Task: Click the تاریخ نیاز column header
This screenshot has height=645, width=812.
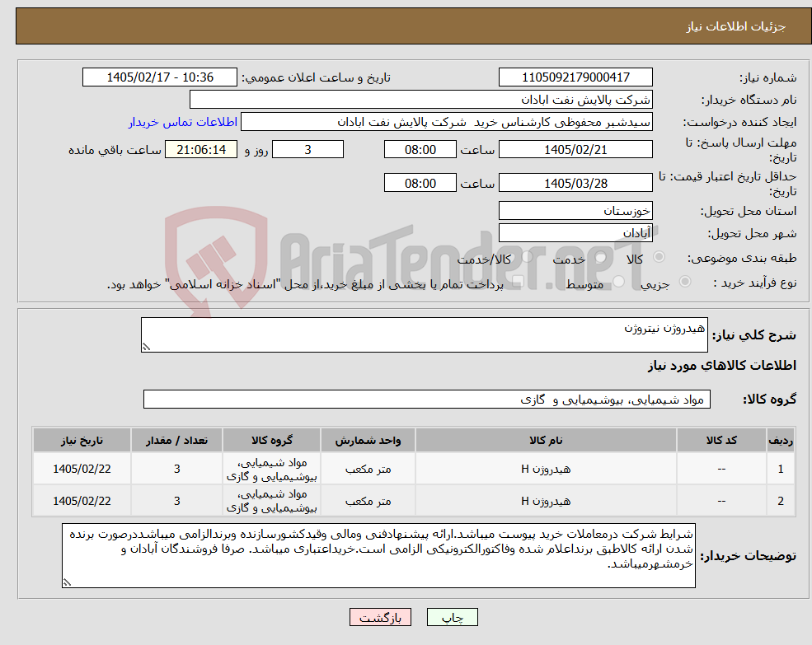Action: coord(82,440)
